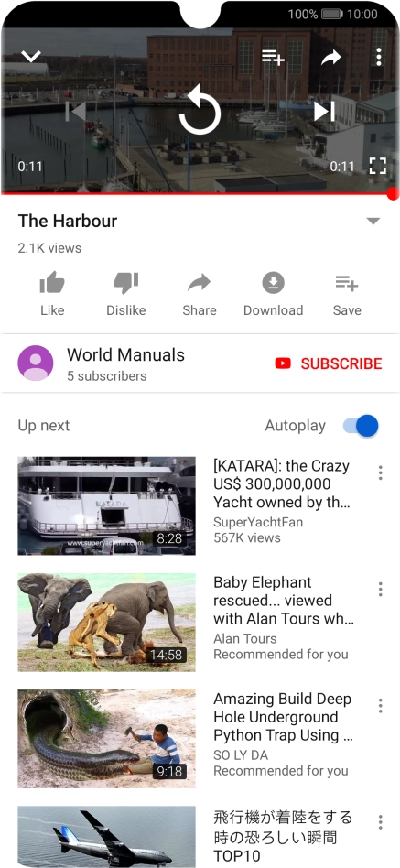Open options menu for Baby Elephant video
400x868 pixels.
coord(380,589)
